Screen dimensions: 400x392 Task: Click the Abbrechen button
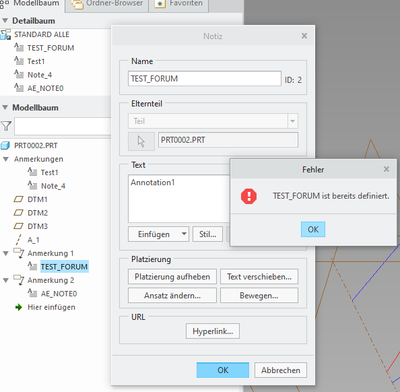[281, 370]
